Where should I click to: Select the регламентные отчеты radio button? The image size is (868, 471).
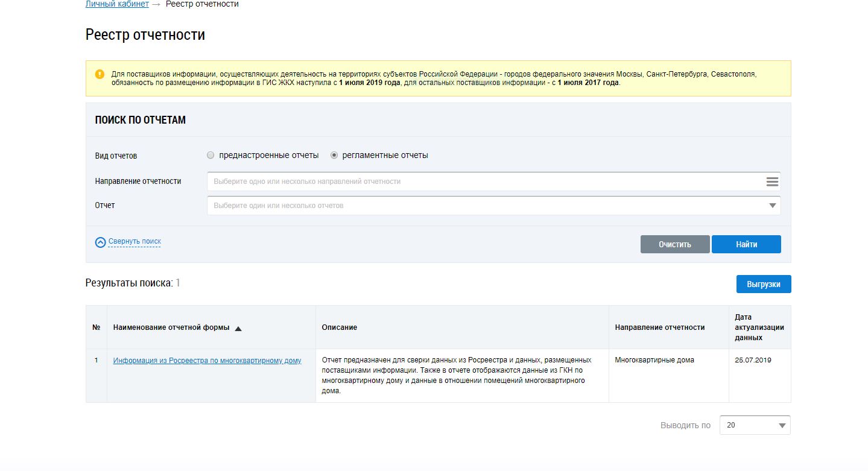(x=334, y=155)
